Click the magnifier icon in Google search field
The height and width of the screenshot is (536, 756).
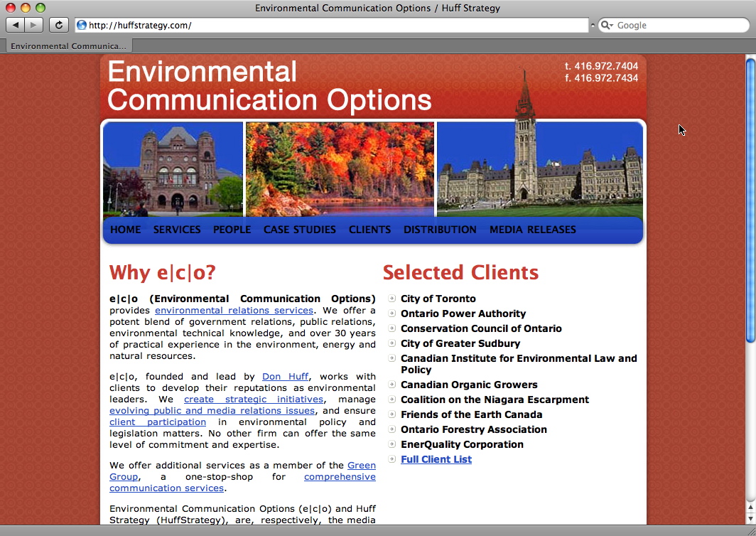pos(607,25)
